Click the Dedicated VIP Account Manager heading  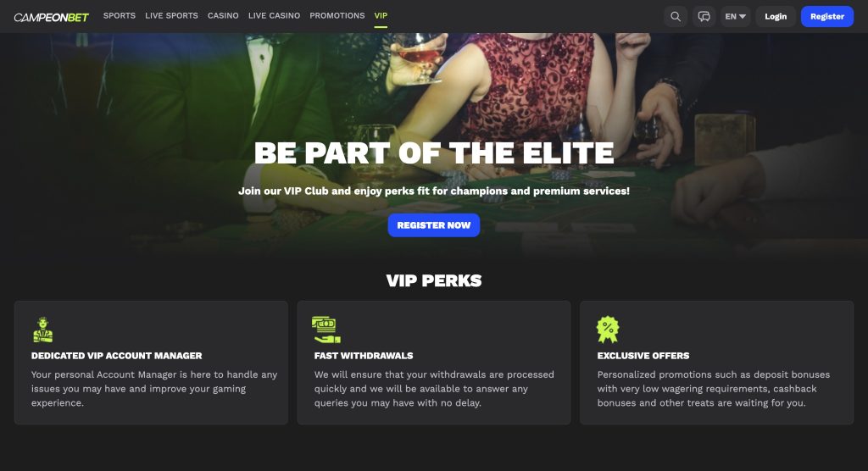(x=116, y=356)
